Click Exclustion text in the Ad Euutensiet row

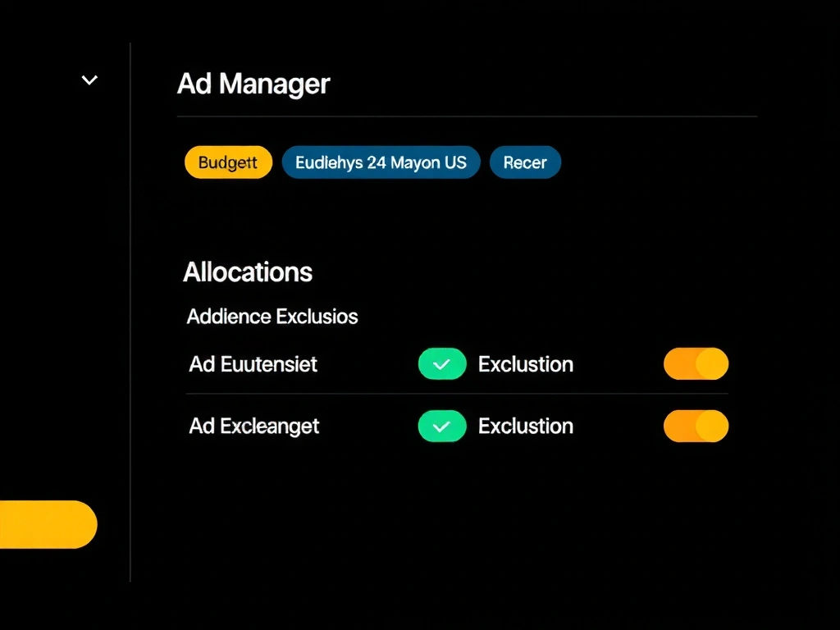(526, 364)
